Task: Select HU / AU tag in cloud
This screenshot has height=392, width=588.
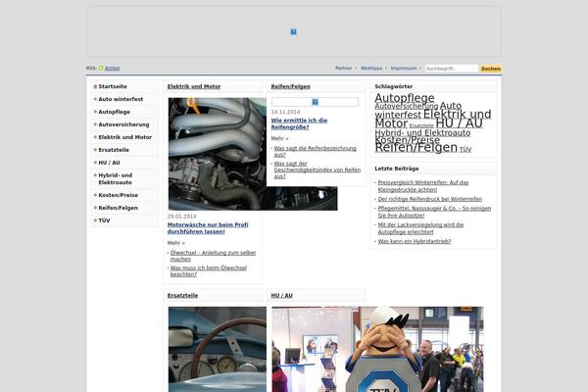Action: click(459, 123)
